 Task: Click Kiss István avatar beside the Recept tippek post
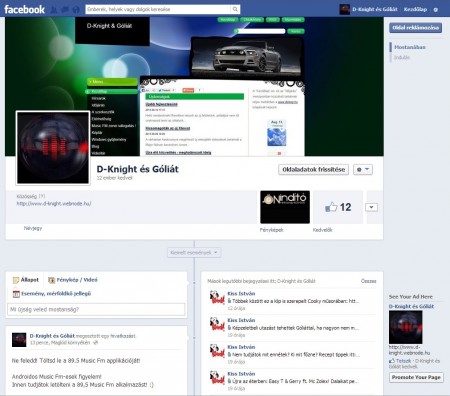[x=217, y=351]
